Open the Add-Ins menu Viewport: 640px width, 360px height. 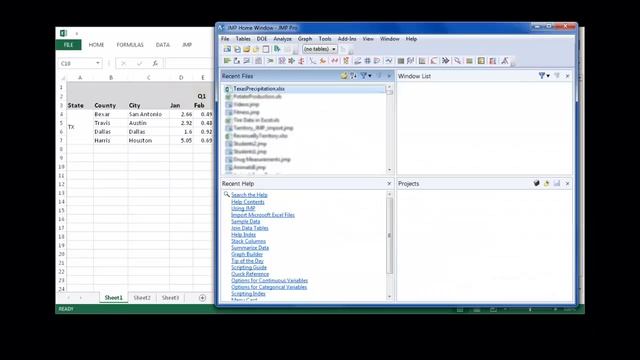(x=347, y=39)
